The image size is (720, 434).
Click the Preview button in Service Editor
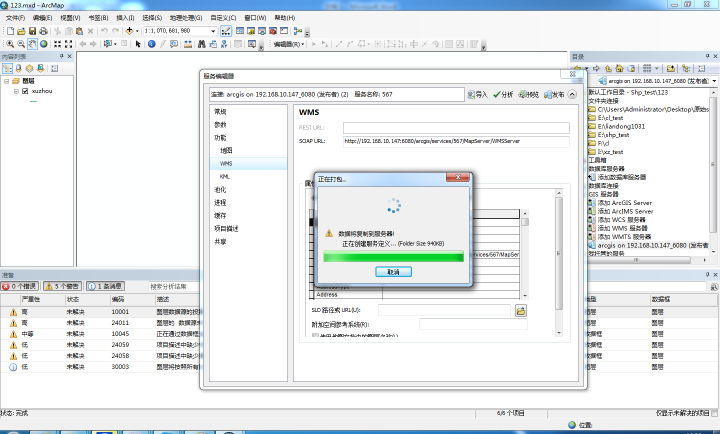(x=529, y=94)
